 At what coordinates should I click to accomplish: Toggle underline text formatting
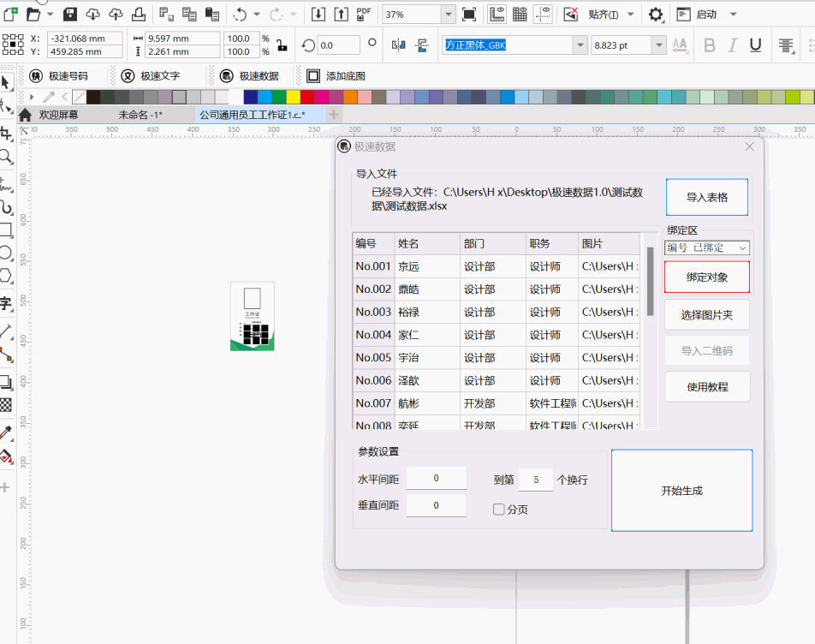click(755, 45)
